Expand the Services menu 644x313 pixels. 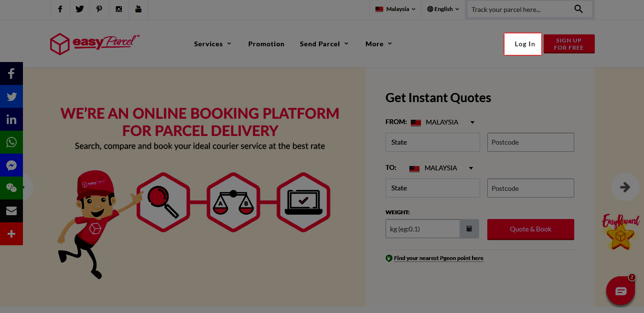(213, 44)
